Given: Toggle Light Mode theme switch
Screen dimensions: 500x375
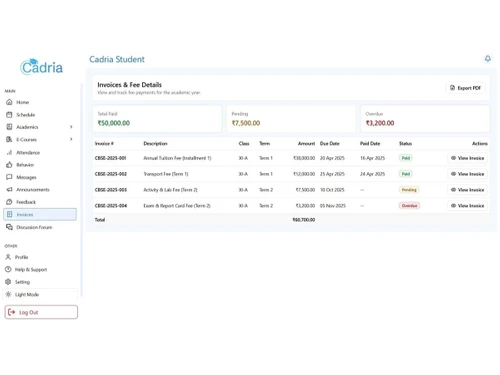Looking at the screenshot, I should coord(40,294).
